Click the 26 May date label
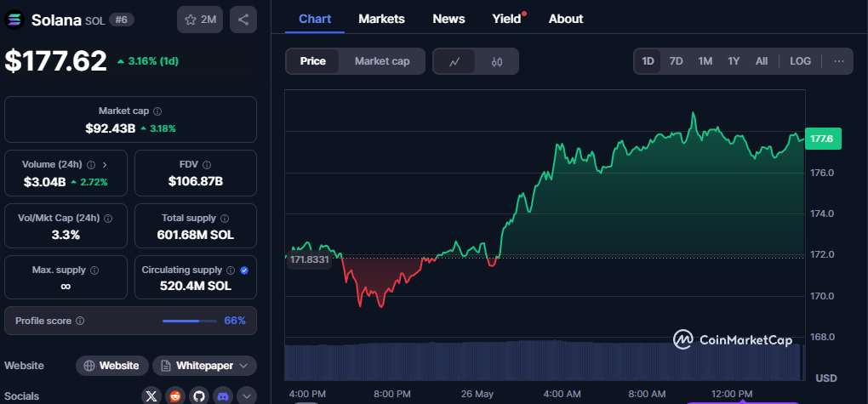Viewport: 868px width, 404px height. tap(477, 394)
